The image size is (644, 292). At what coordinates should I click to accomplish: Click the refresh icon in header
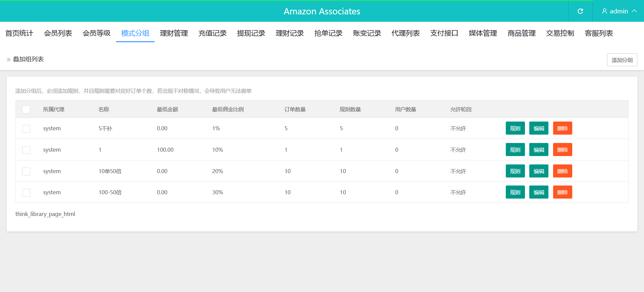pos(580,11)
